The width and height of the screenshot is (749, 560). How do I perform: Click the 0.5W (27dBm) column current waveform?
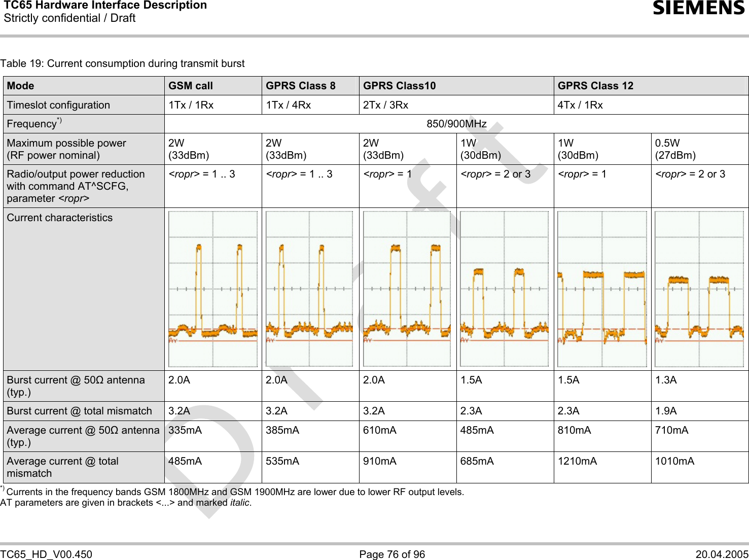coord(699,289)
